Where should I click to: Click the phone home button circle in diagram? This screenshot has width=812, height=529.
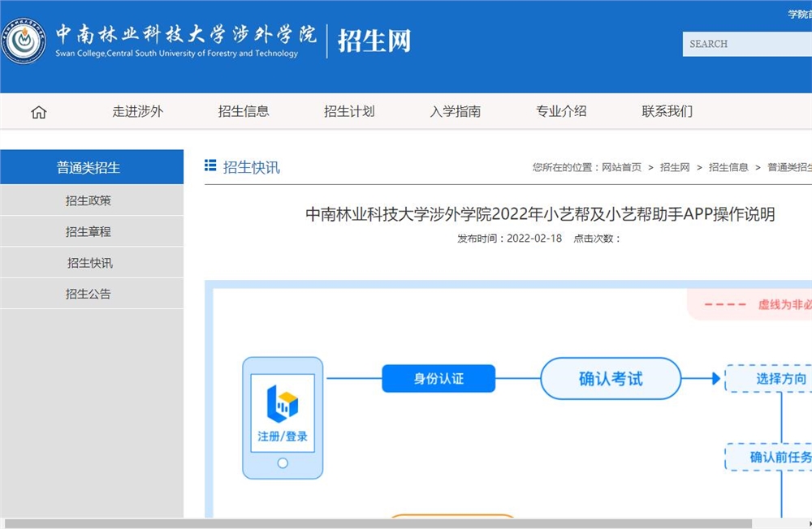click(x=283, y=462)
